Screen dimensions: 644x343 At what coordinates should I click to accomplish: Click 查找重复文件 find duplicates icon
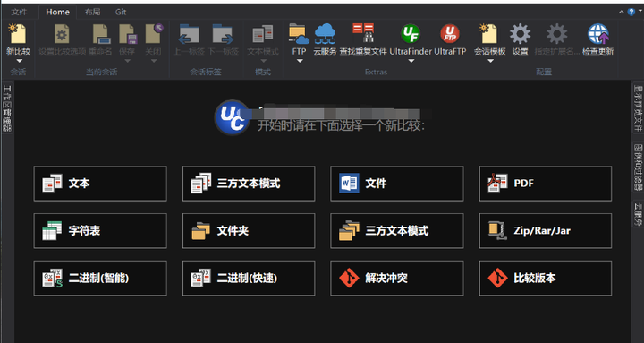(363, 33)
